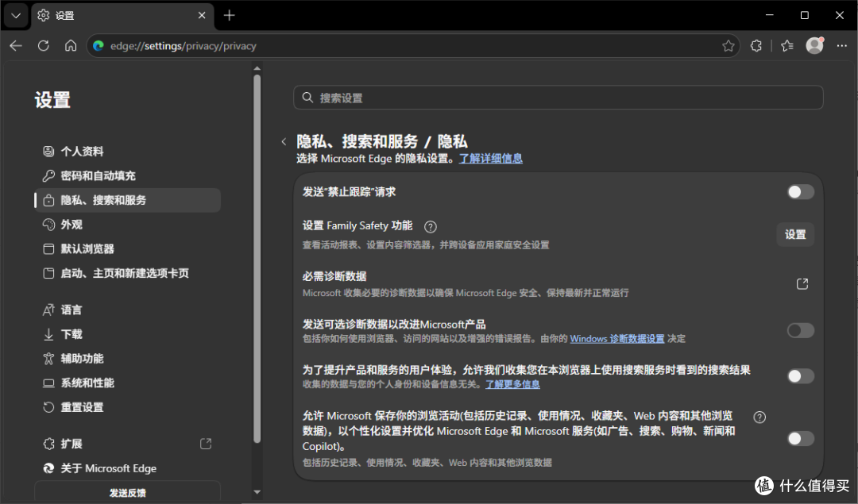Screen dimensions: 858x504
Task: Open 启动、主页和新建选项卡页 section
Action: pyautogui.click(x=127, y=273)
